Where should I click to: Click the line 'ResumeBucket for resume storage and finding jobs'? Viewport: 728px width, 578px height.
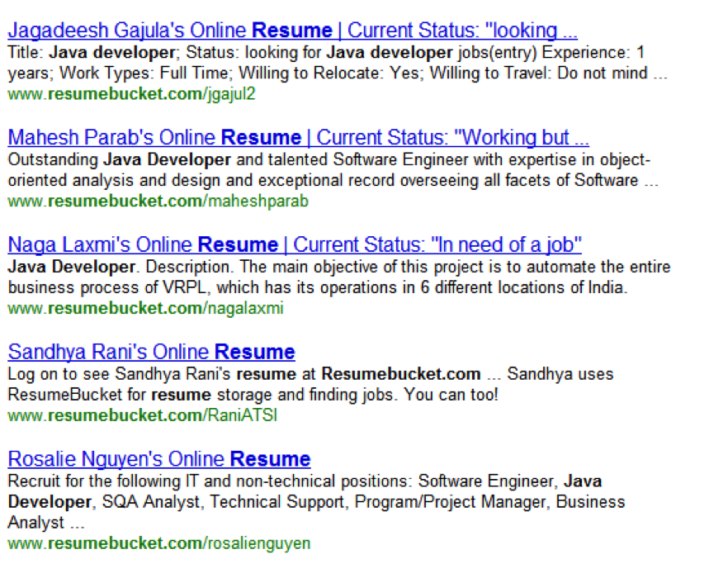coord(253,395)
